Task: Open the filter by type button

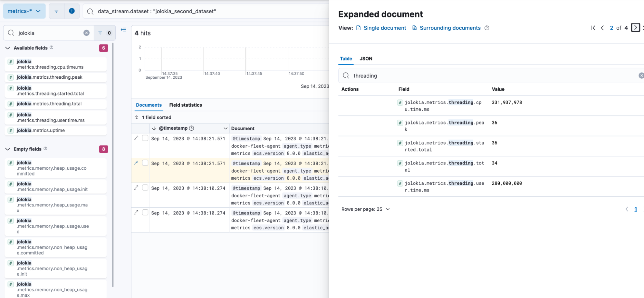Action: [104, 33]
